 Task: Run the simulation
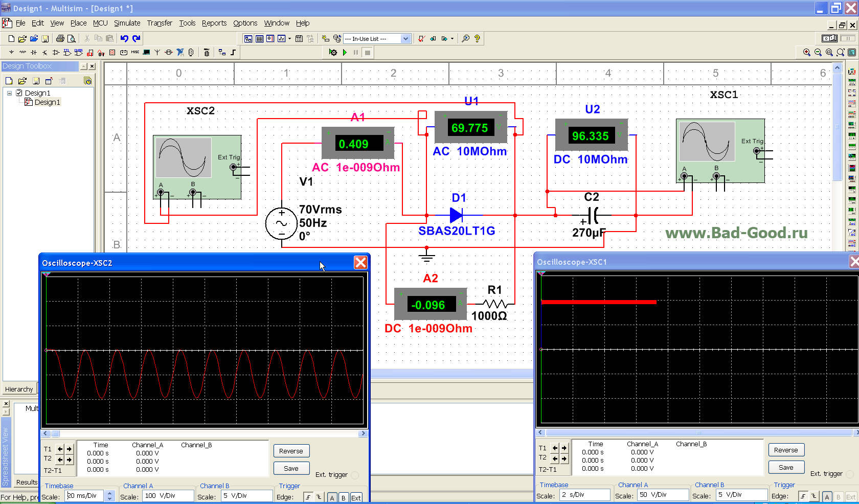[345, 52]
